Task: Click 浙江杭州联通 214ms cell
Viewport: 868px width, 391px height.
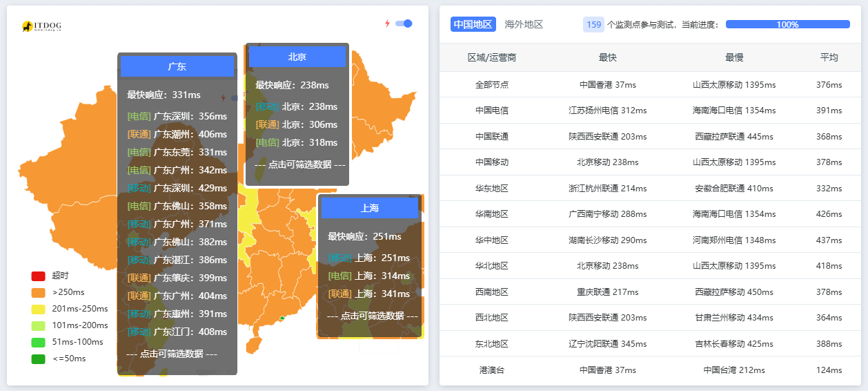Action: pyautogui.click(x=608, y=189)
